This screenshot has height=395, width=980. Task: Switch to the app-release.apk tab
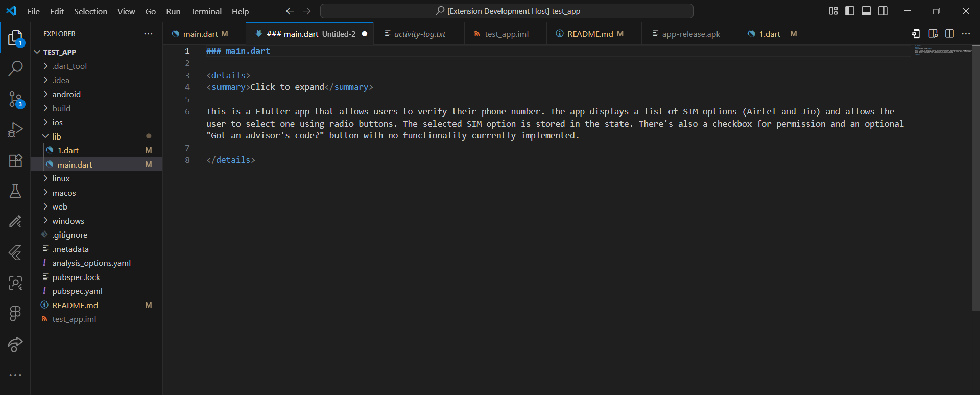pyautogui.click(x=690, y=34)
